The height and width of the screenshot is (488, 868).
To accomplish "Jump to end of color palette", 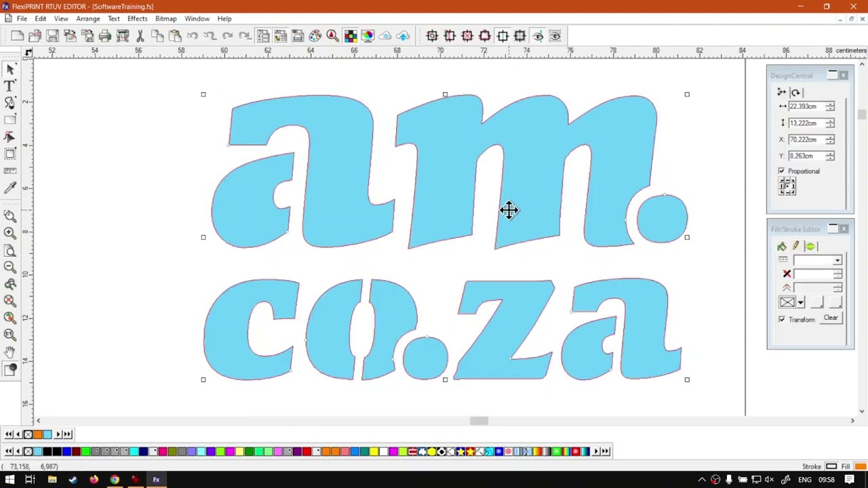I will click(604, 451).
